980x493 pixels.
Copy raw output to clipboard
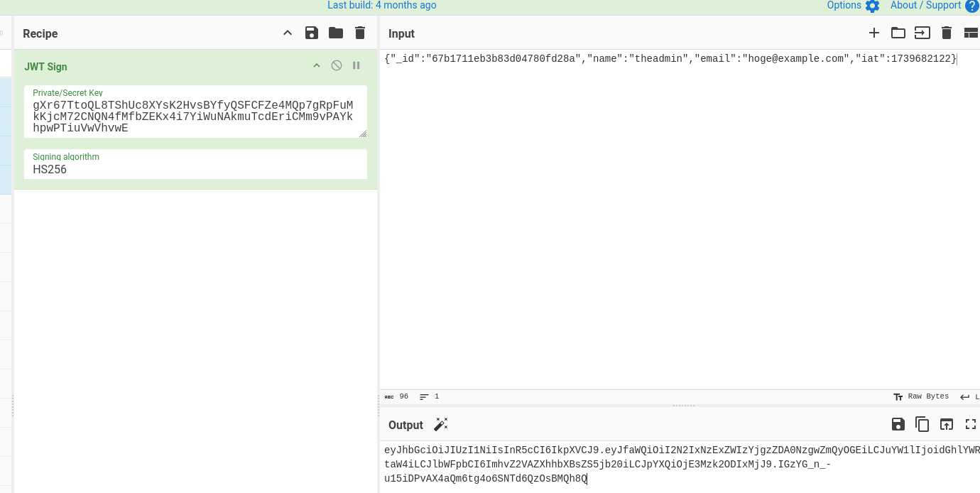point(922,425)
